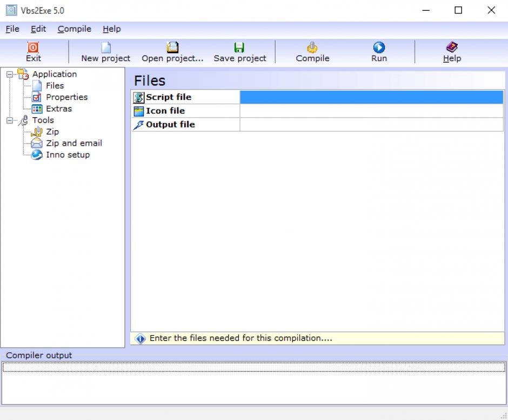The image size is (508, 420).
Task: Click the 'Icon file' row label
Action: pos(165,111)
